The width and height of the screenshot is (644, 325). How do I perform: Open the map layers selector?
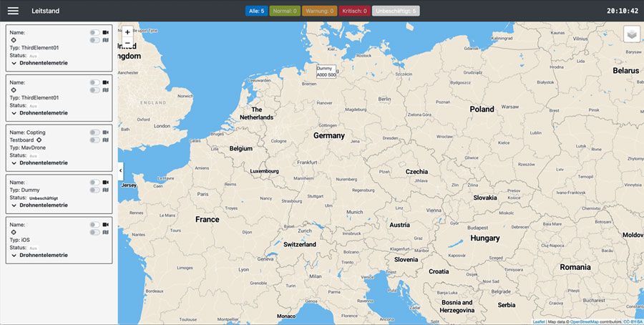pos(631,34)
